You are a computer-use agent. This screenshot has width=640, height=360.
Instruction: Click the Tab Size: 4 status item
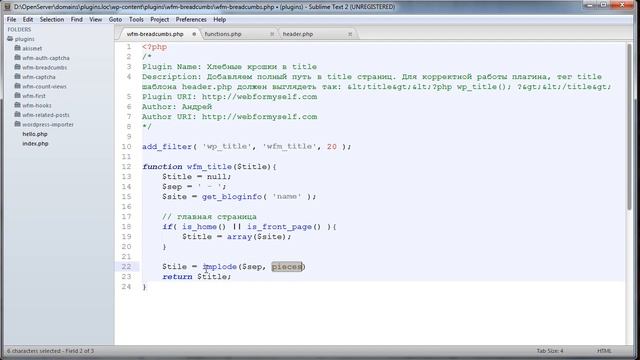pyautogui.click(x=550, y=351)
